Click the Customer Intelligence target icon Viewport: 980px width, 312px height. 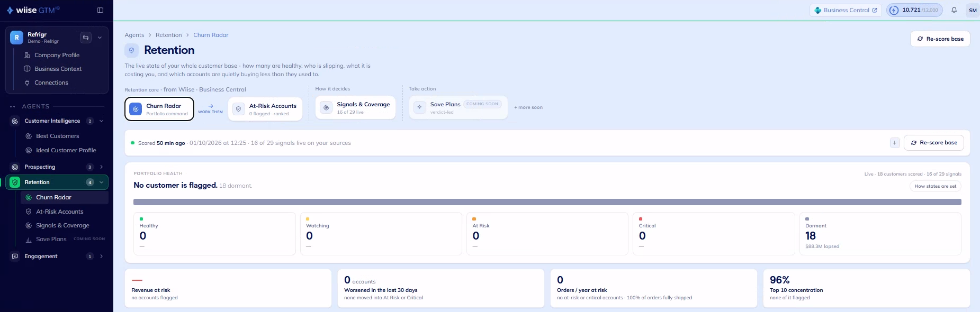coord(15,121)
